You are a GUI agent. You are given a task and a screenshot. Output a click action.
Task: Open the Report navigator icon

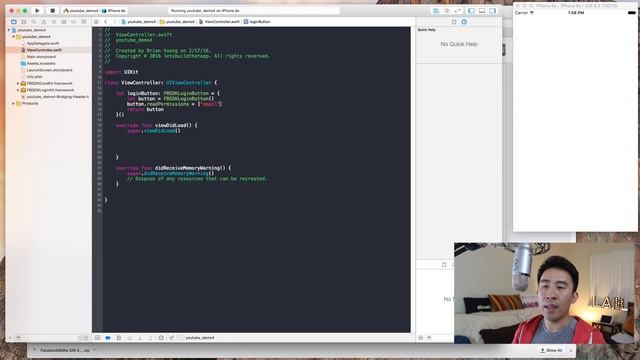coord(84,22)
